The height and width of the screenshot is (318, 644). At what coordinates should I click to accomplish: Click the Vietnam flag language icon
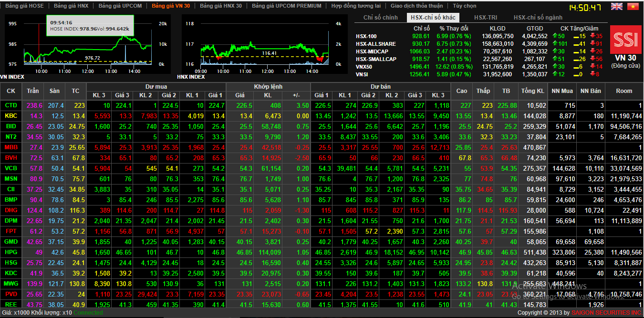click(x=633, y=6)
